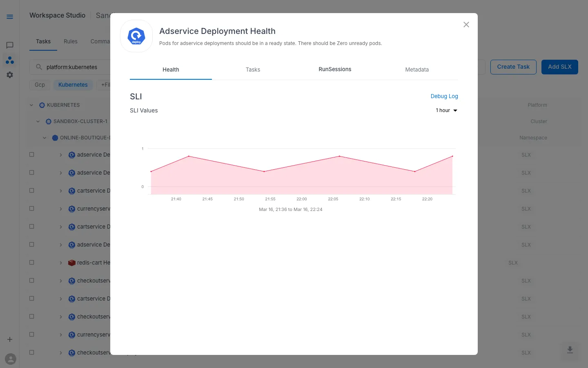588x368 pixels.
Task: Click the hamburger menu icon at top left
Action: pos(10,17)
